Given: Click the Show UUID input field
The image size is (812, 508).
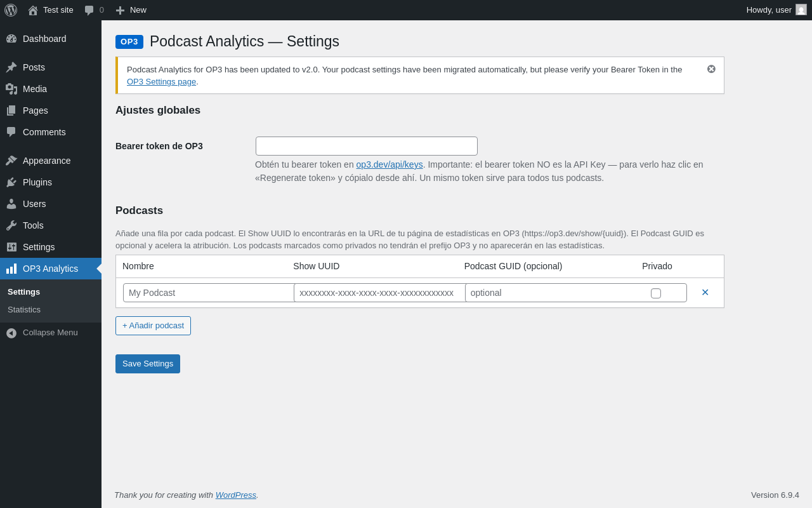Looking at the screenshot, I should tap(379, 293).
